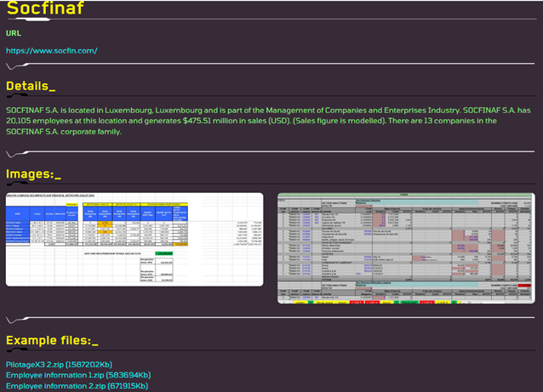Image resolution: width=543 pixels, height=392 pixels.
Task: Select the Example files:_ heading
Action: tap(52, 340)
